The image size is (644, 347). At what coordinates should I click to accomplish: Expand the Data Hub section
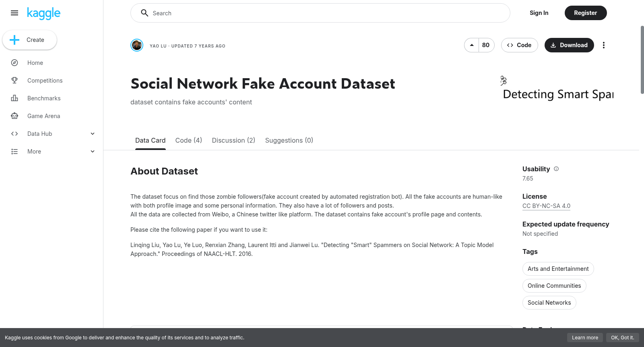coord(93,134)
